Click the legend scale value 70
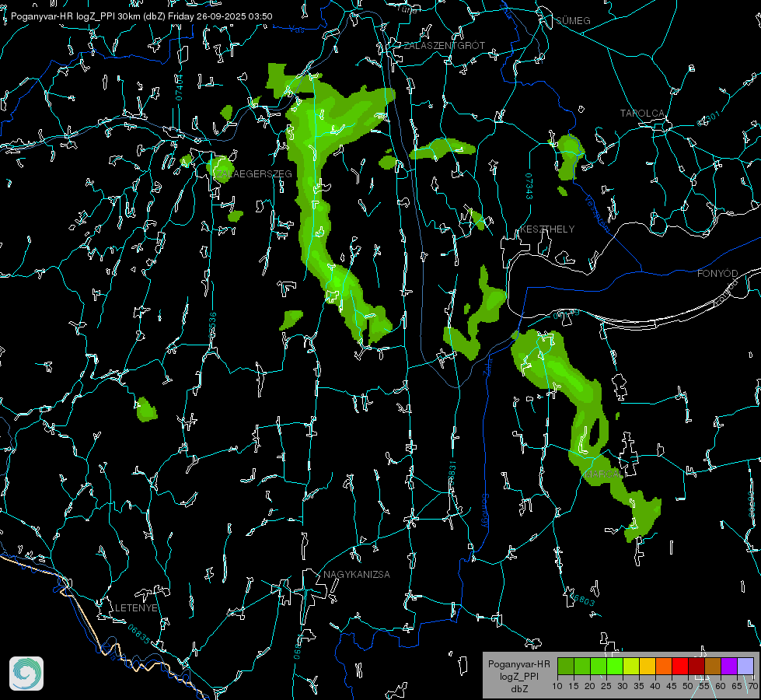This screenshot has height=700, width=761. coord(752,686)
